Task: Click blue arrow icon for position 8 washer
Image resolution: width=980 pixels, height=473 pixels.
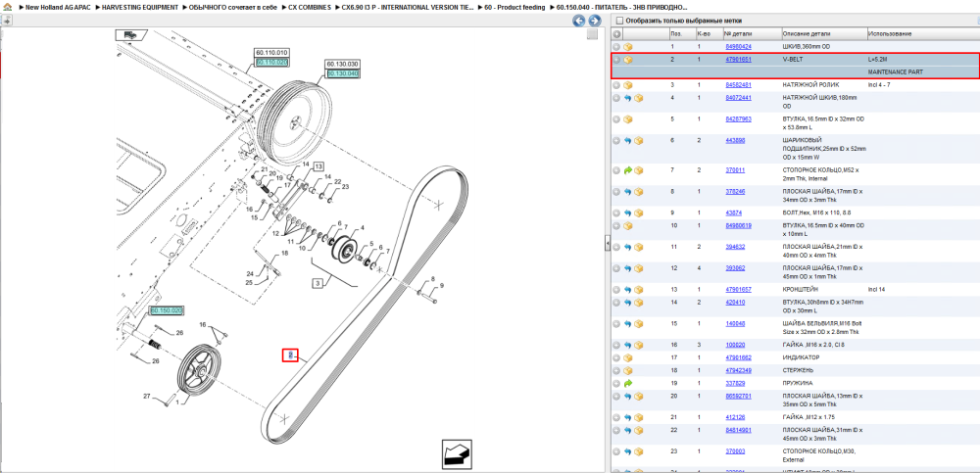Action: point(628,192)
